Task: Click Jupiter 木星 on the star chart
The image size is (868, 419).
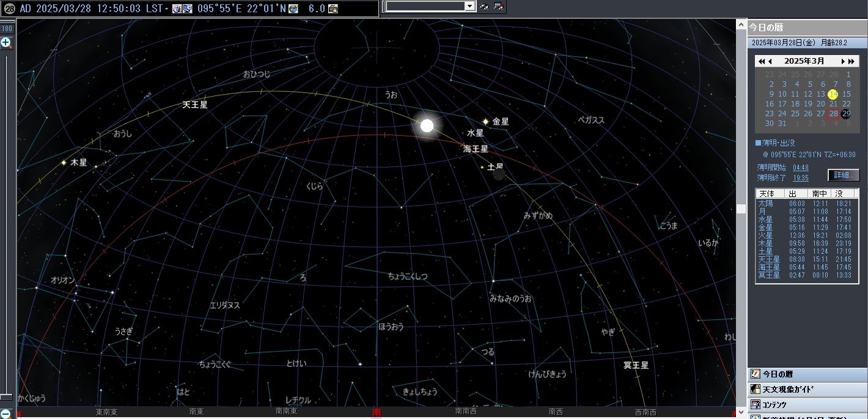Action: point(64,163)
